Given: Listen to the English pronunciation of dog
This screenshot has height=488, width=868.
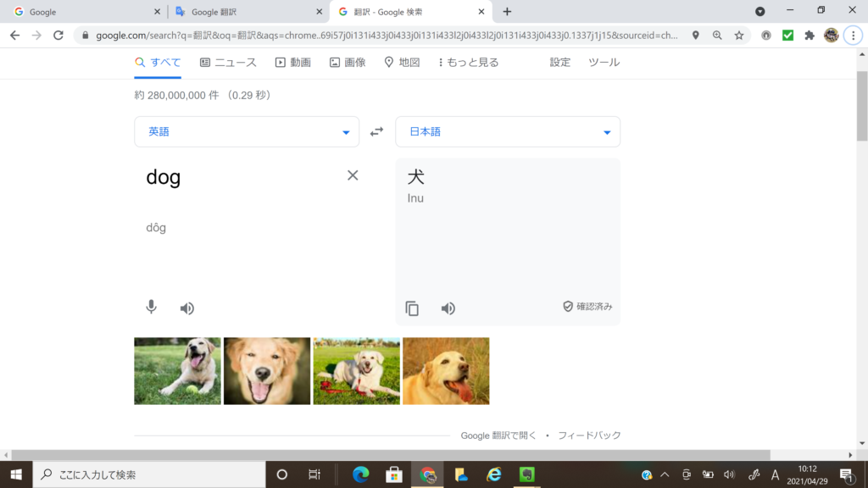Looking at the screenshot, I should pos(187,308).
